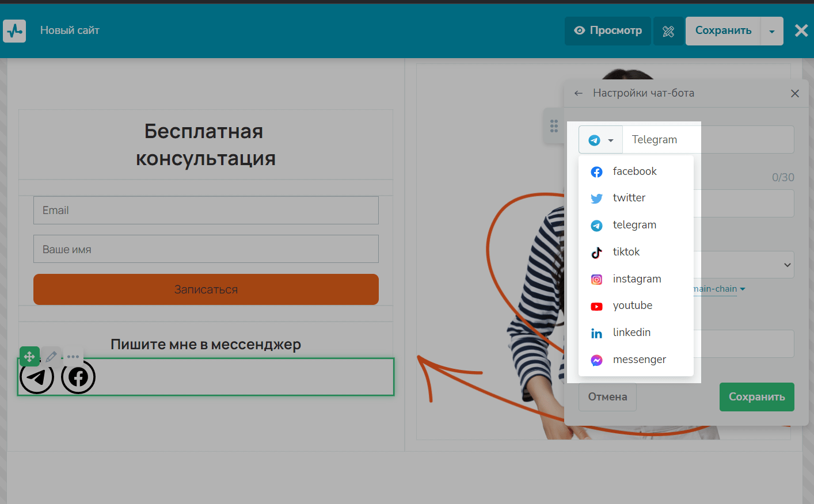Click the Telegram circle icon on page
This screenshot has height=504, width=814.
pyautogui.click(x=37, y=377)
